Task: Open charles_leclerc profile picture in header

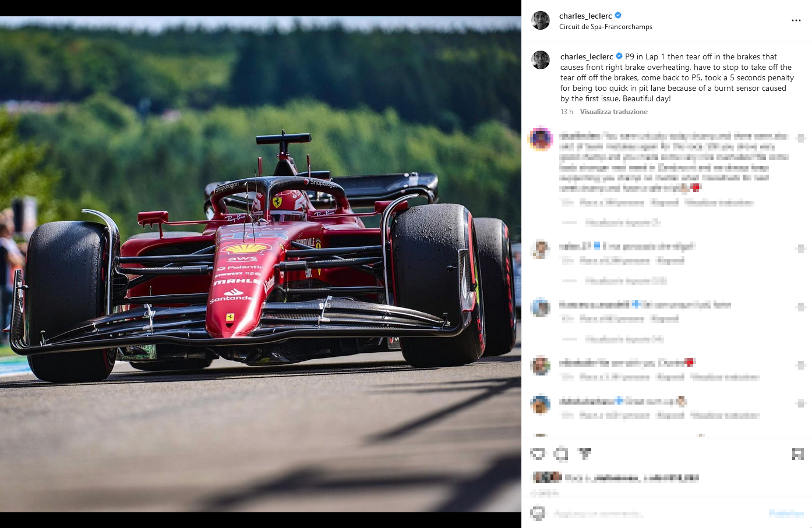Action: [x=541, y=20]
